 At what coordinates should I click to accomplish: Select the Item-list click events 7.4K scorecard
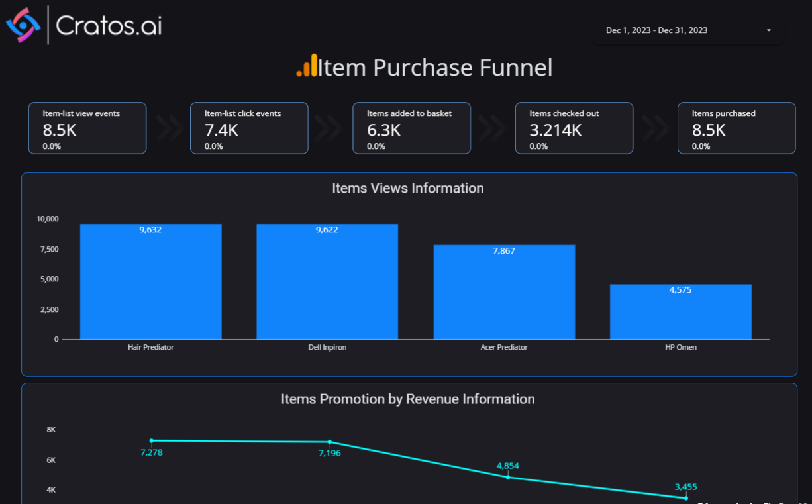[249, 128]
